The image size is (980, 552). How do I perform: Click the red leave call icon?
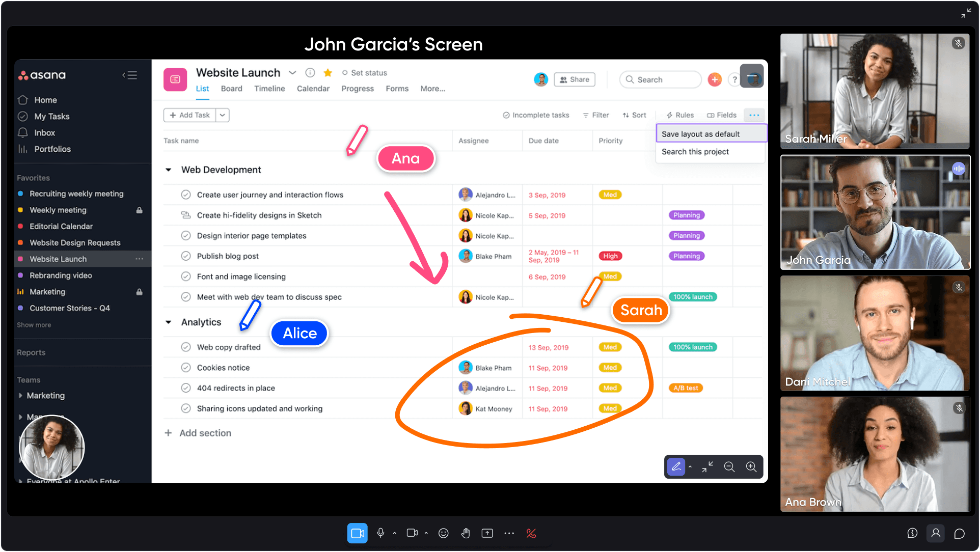531,533
